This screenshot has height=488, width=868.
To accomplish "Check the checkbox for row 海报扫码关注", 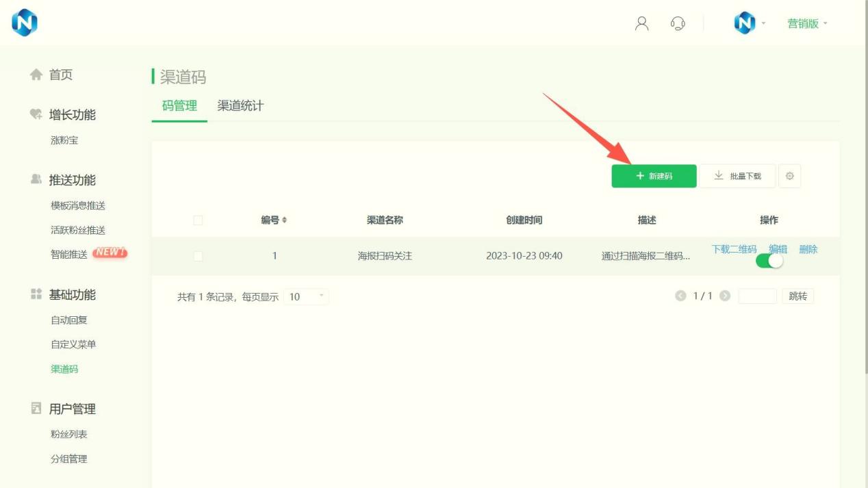I will [x=198, y=256].
